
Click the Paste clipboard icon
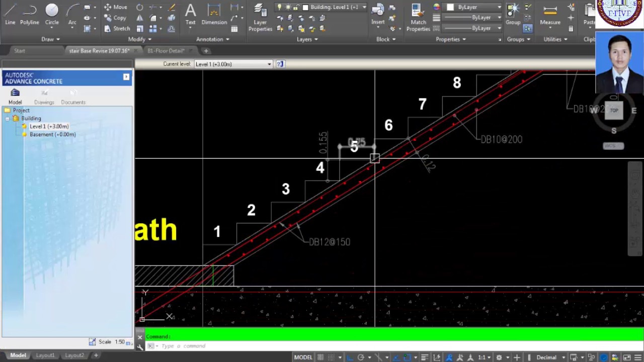pyautogui.click(x=589, y=14)
